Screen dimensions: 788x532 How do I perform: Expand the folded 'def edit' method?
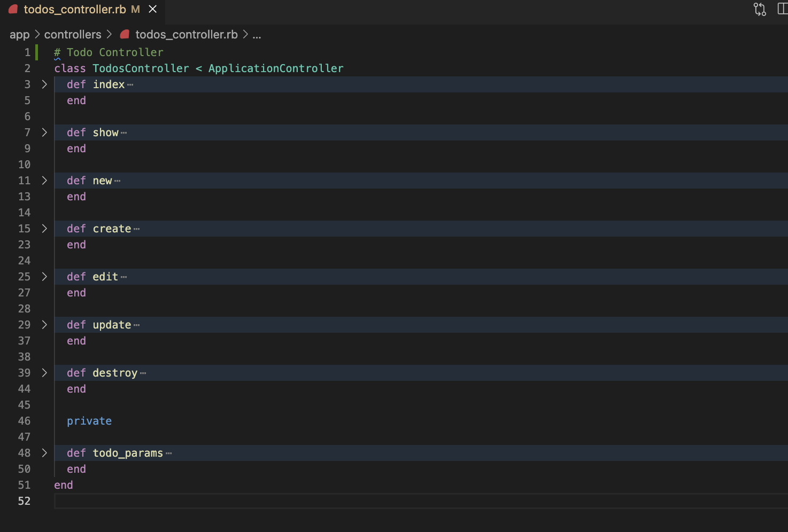pyautogui.click(x=44, y=277)
